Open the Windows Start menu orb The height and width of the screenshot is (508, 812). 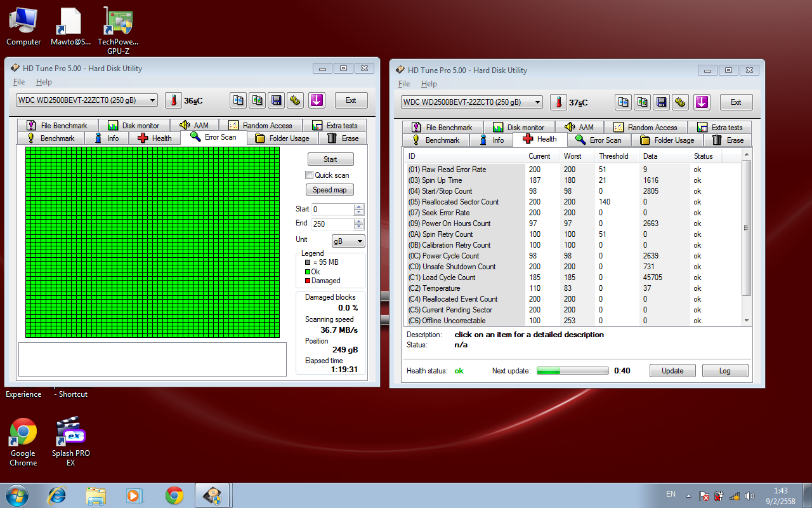point(16,495)
